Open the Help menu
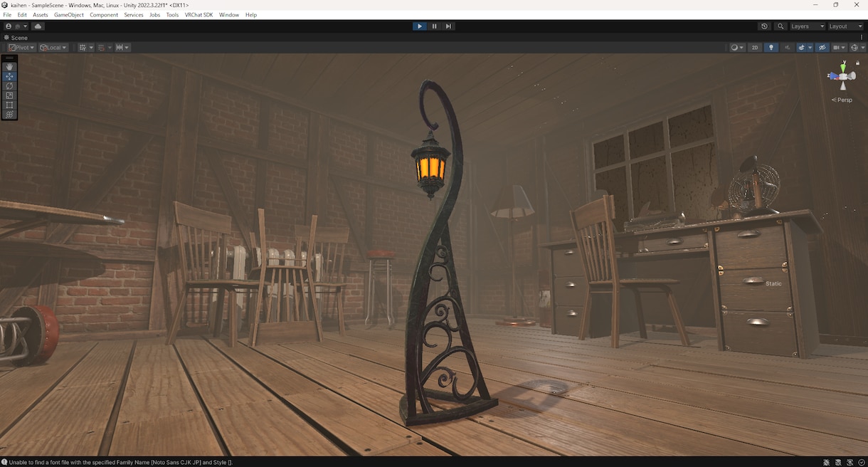The width and height of the screenshot is (868, 467). tap(250, 15)
